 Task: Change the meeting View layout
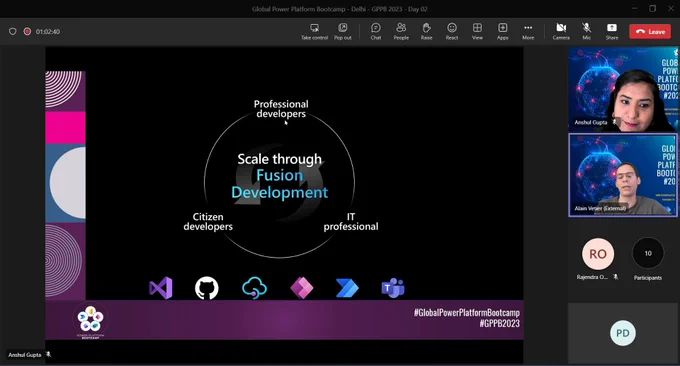coord(477,32)
